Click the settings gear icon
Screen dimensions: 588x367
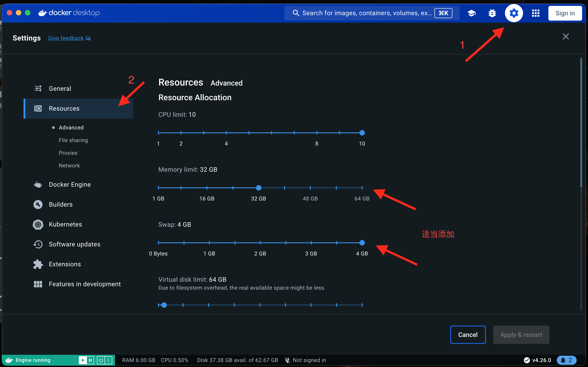tap(514, 13)
